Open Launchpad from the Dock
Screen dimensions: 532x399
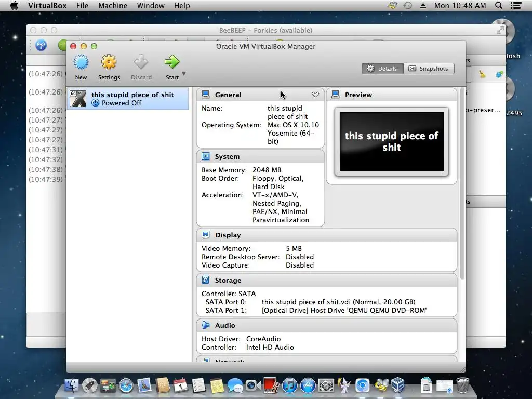click(x=89, y=386)
